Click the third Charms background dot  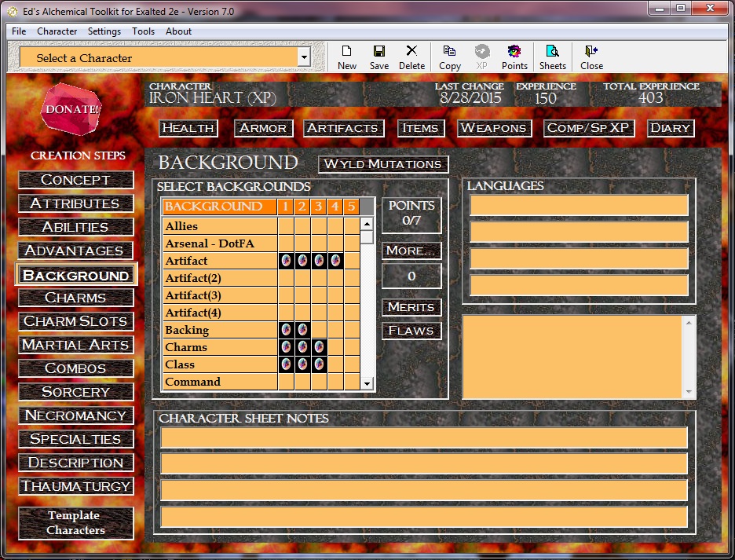pyautogui.click(x=319, y=347)
